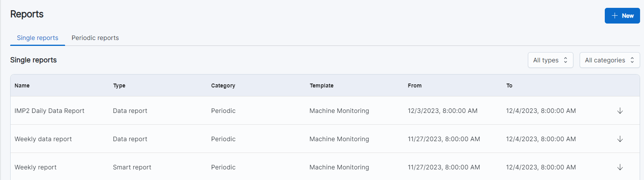Sort by the Category column header
Screen dimensions: 644x180
coord(223,85)
